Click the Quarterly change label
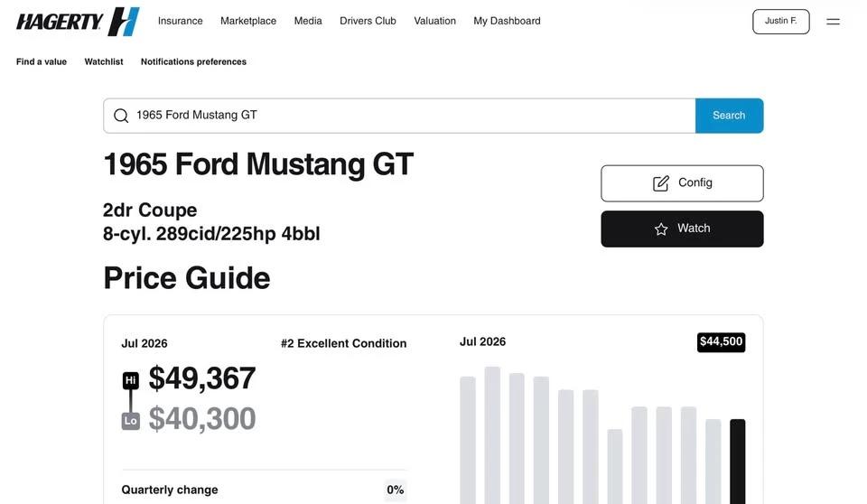867x504 pixels. pos(170,490)
